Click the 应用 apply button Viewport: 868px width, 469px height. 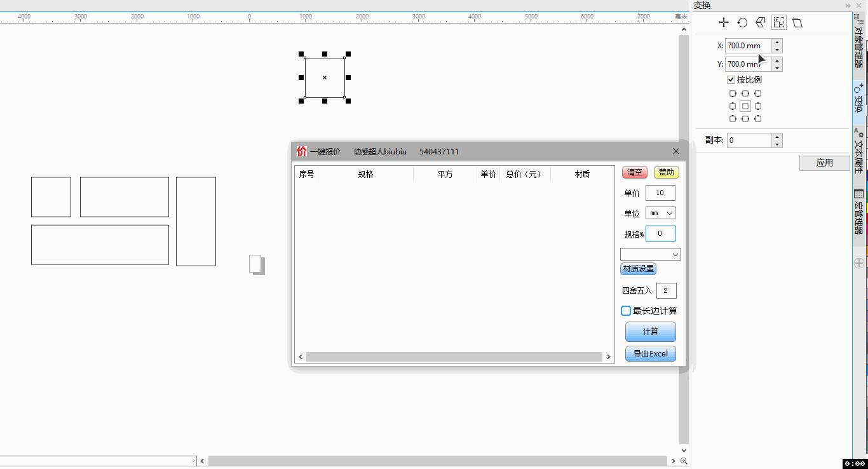click(x=824, y=163)
